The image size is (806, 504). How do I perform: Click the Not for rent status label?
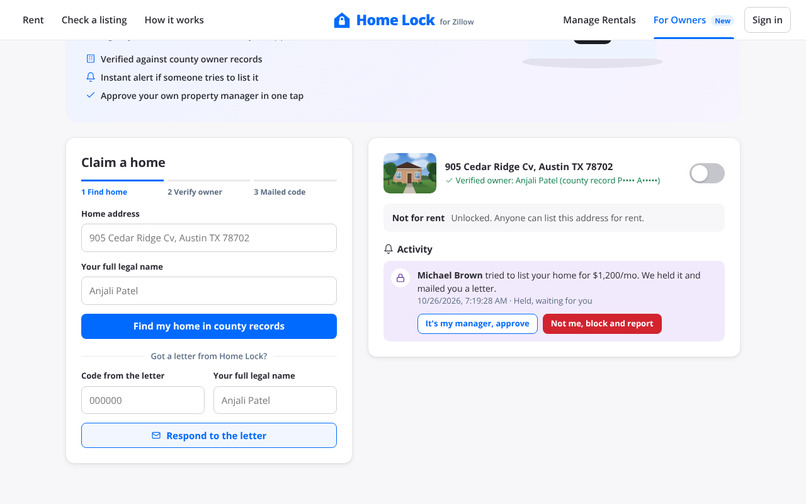(x=418, y=218)
